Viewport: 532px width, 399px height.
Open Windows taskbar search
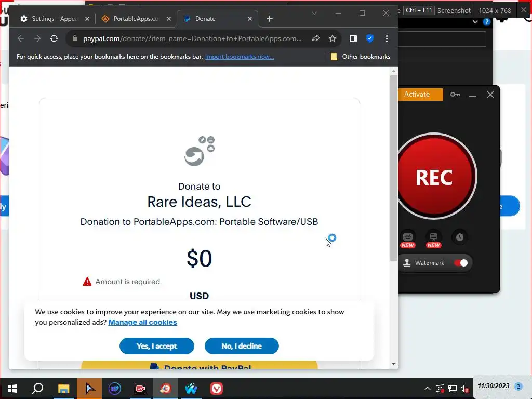37,389
